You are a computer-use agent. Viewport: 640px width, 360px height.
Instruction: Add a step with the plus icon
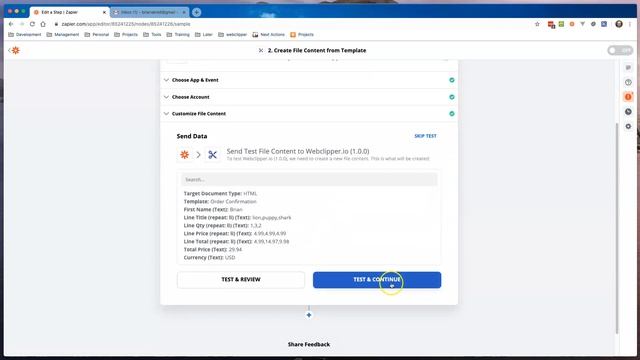pos(309,315)
